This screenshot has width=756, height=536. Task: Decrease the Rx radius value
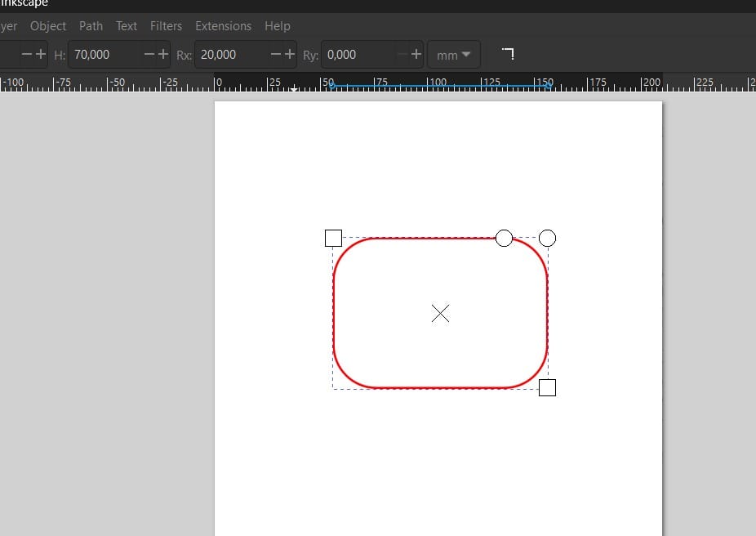tap(276, 54)
